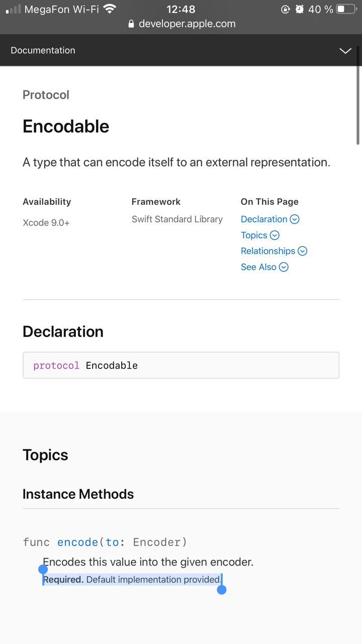Go to the See Also link
Screen dimensions: 362x644
coord(258,267)
